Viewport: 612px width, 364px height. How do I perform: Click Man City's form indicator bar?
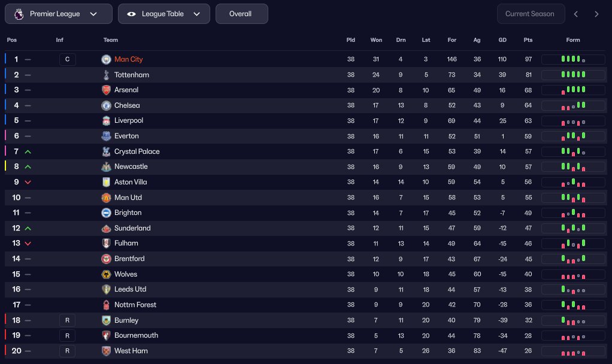573,59
